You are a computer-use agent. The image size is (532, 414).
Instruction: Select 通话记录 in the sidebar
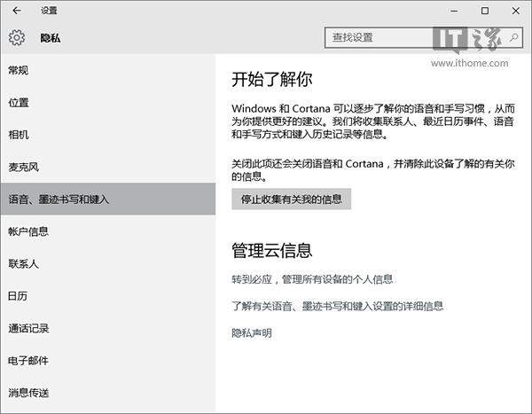(28, 328)
